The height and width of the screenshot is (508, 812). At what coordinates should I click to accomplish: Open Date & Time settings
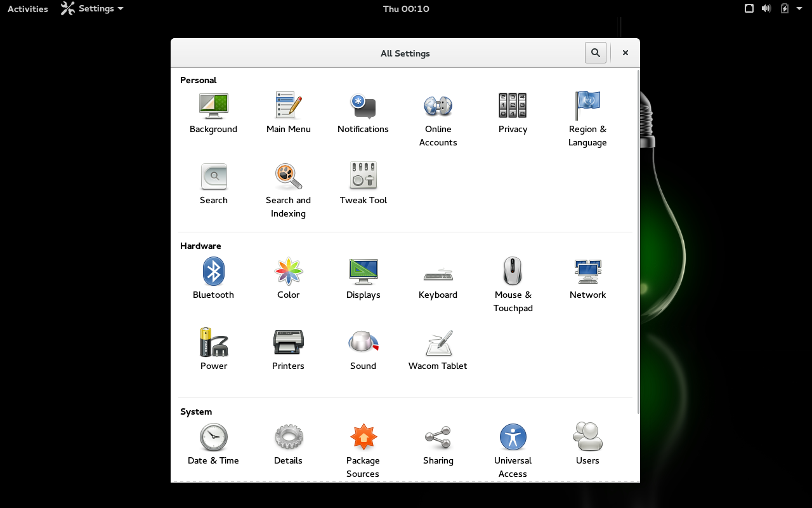tap(213, 438)
